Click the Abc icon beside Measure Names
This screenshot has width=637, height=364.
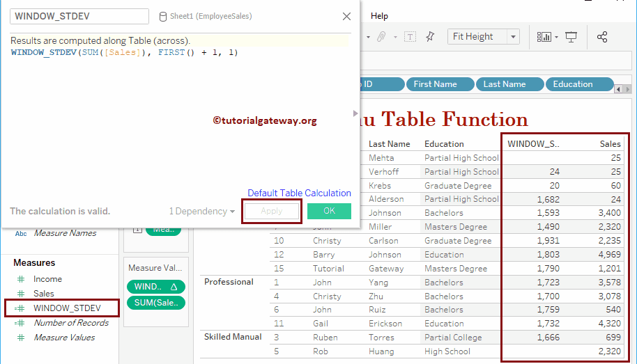pyautogui.click(x=21, y=233)
